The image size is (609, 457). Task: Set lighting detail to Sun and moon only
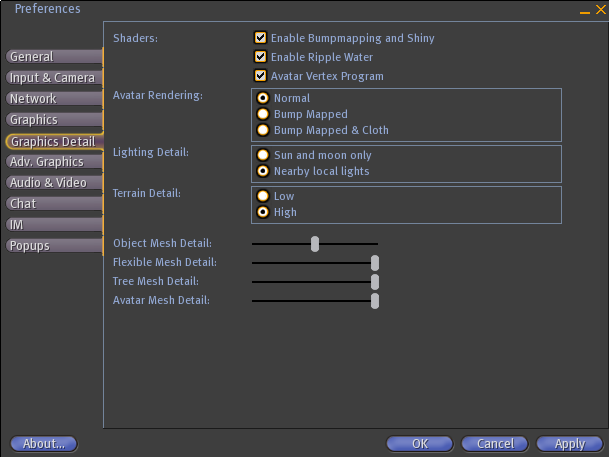click(x=263, y=155)
